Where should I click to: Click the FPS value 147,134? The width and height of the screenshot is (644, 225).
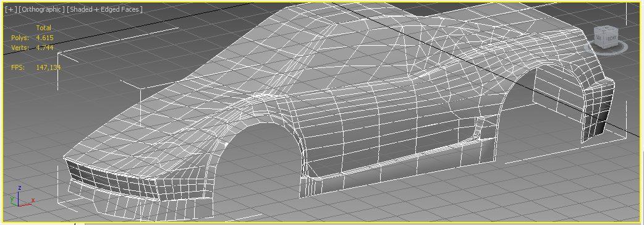pyautogui.click(x=48, y=67)
